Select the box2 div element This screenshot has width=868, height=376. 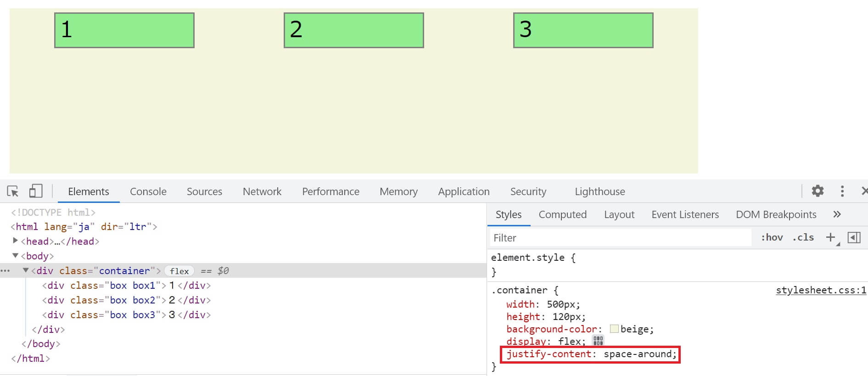(x=126, y=300)
